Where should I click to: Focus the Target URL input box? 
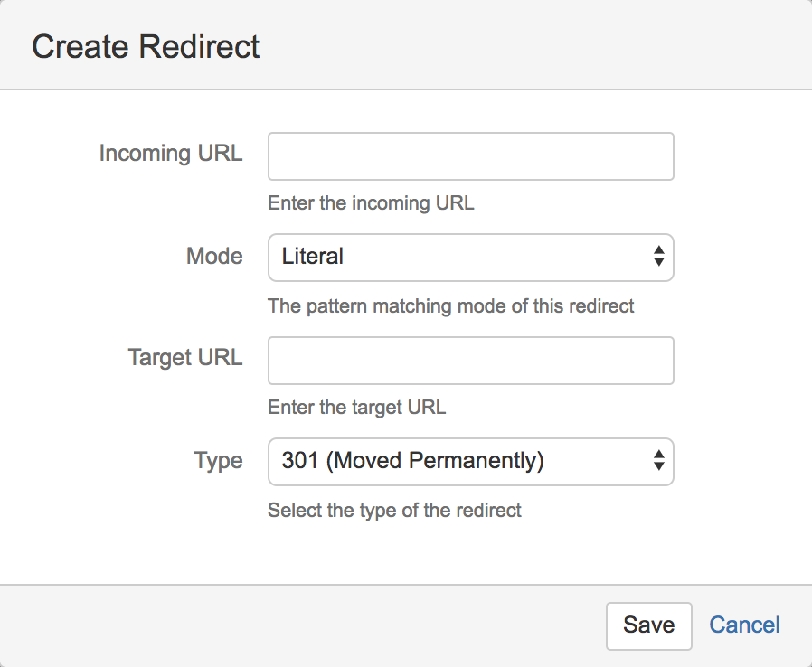coord(470,361)
